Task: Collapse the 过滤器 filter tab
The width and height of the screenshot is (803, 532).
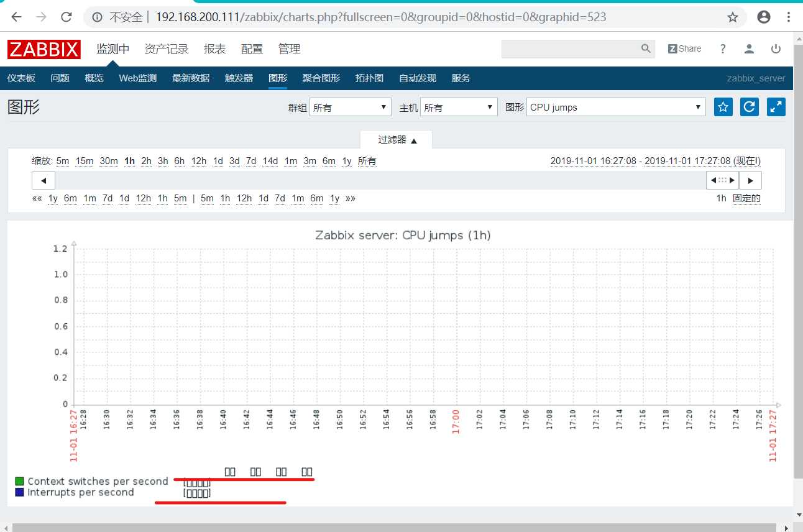Action: pyautogui.click(x=397, y=140)
